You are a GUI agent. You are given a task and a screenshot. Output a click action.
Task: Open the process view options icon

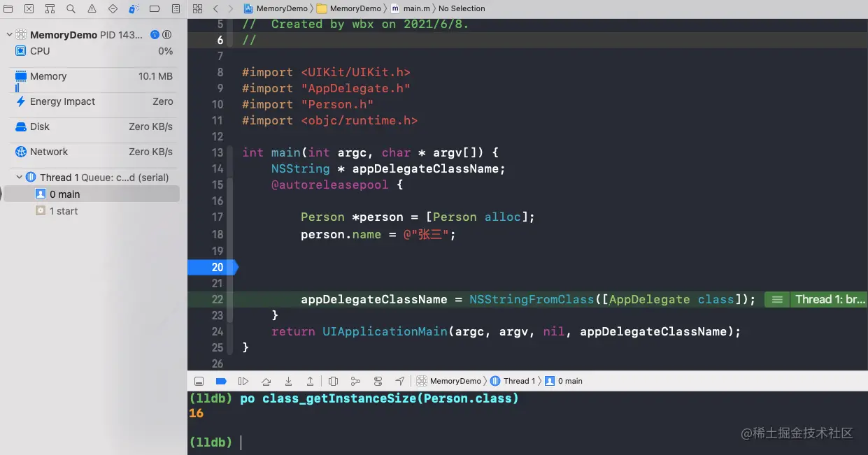point(166,35)
